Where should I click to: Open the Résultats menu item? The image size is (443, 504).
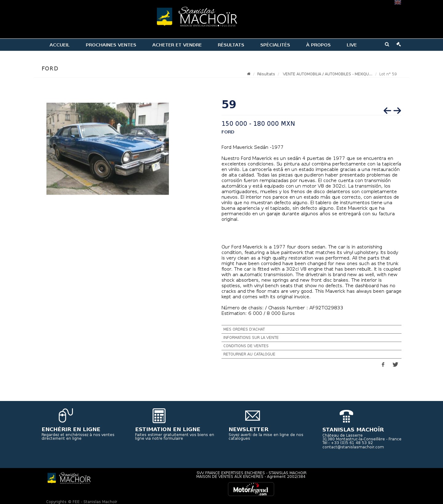pos(231,45)
